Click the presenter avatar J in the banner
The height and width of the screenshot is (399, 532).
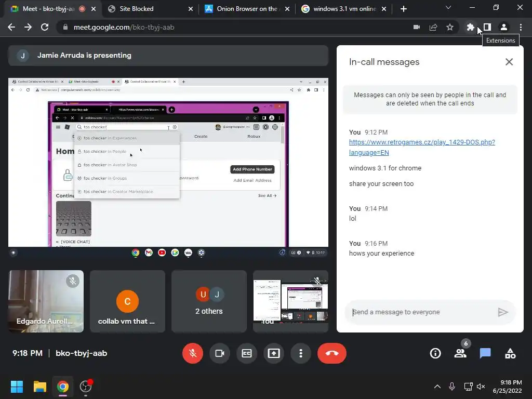coord(23,56)
